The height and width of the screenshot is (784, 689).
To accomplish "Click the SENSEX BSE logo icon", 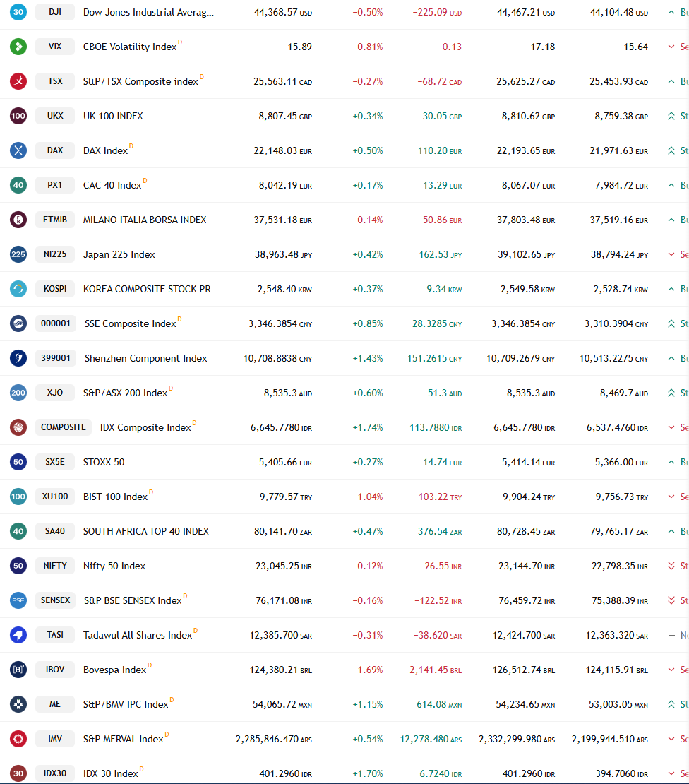I will tap(18, 600).
